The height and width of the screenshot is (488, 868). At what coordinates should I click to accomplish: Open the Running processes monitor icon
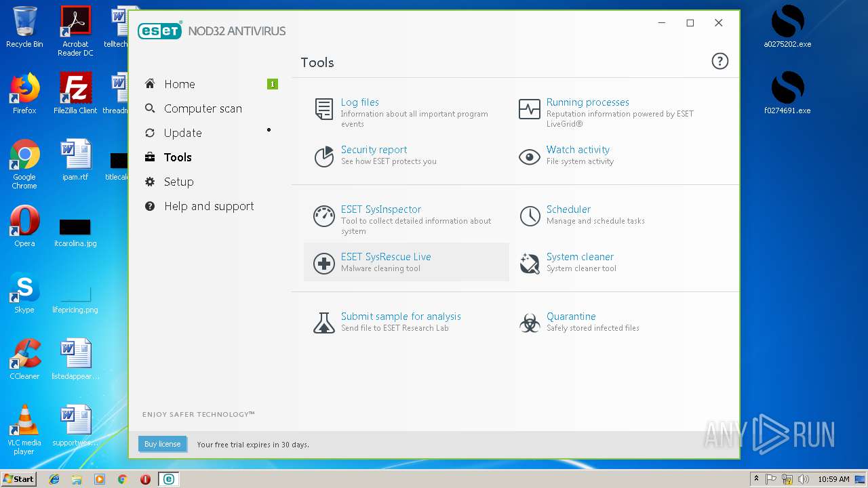pos(530,109)
